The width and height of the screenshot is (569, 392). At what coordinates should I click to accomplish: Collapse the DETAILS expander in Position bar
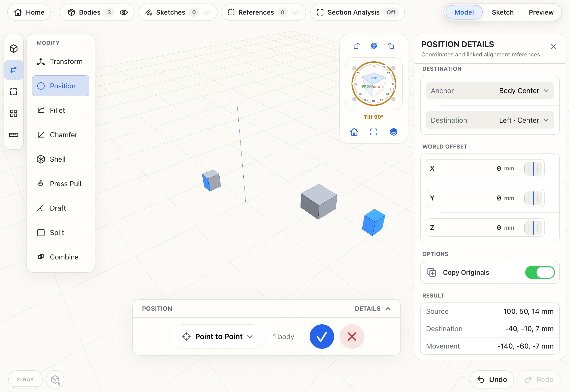click(373, 309)
